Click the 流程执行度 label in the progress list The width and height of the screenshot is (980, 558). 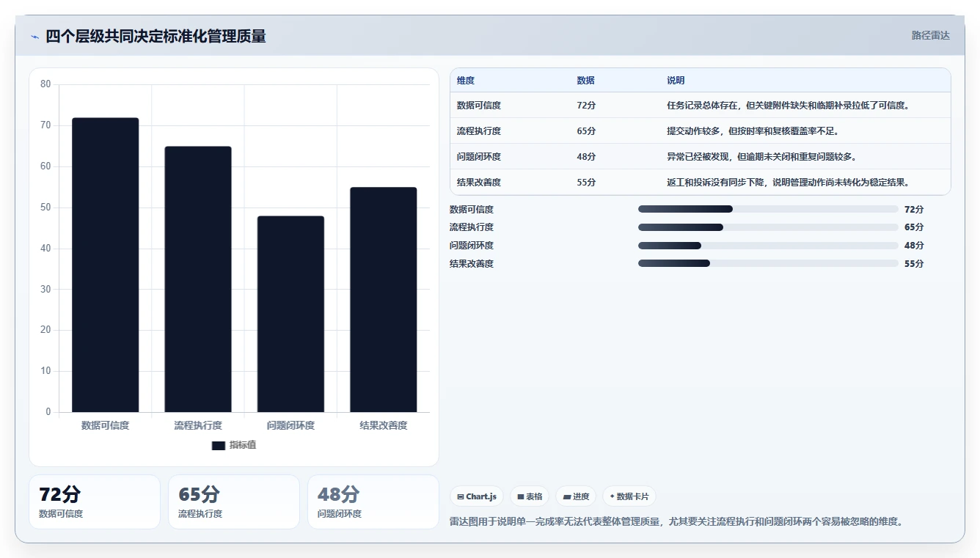pyautogui.click(x=472, y=227)
